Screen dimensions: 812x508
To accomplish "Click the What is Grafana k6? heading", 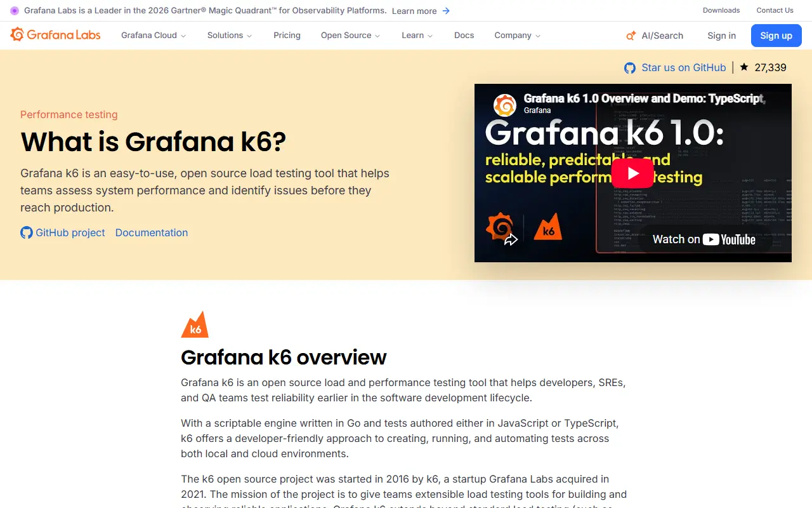I will pos(154,142).
